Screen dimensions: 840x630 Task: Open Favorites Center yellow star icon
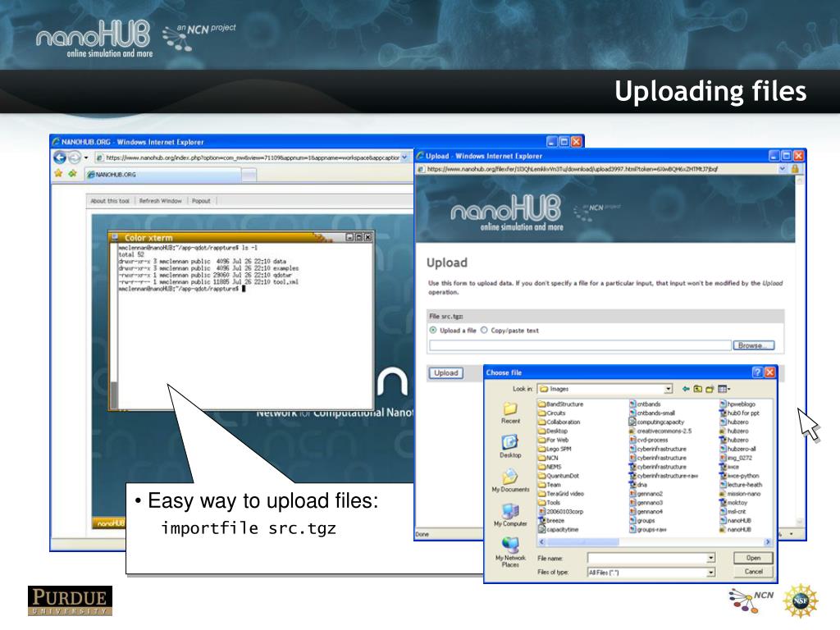58,174
